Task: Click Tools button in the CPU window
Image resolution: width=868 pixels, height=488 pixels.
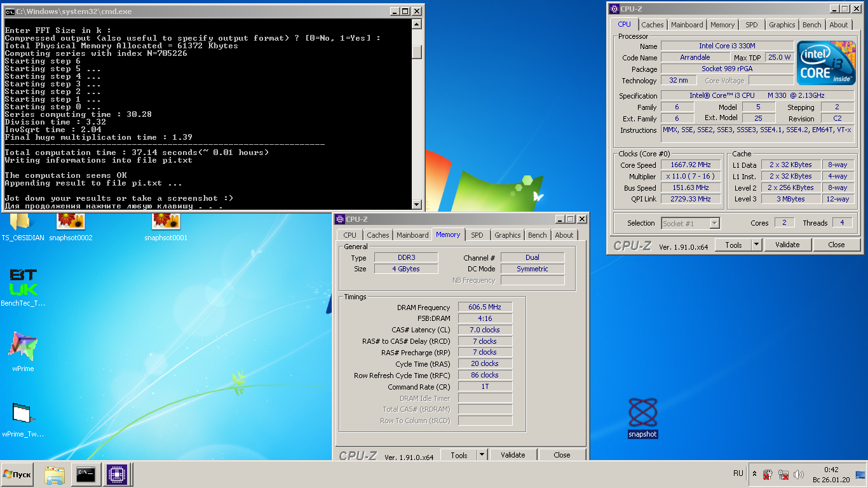Action: tap(733, 245)
